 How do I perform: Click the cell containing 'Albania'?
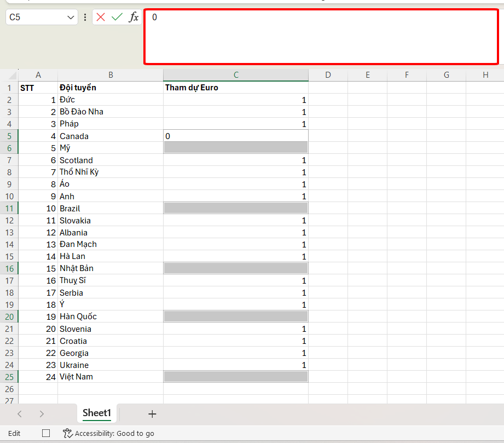111,233
